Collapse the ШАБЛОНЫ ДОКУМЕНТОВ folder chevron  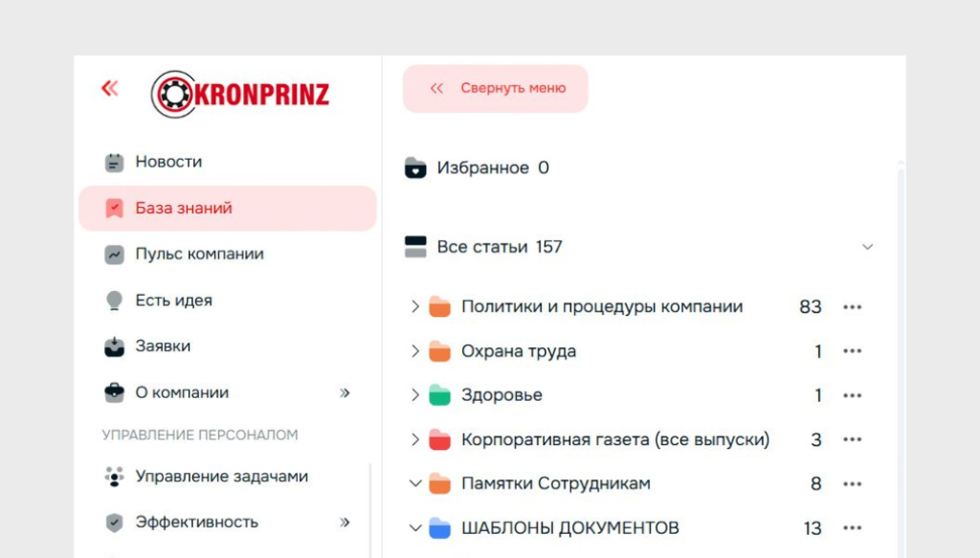tap(415, 528)
